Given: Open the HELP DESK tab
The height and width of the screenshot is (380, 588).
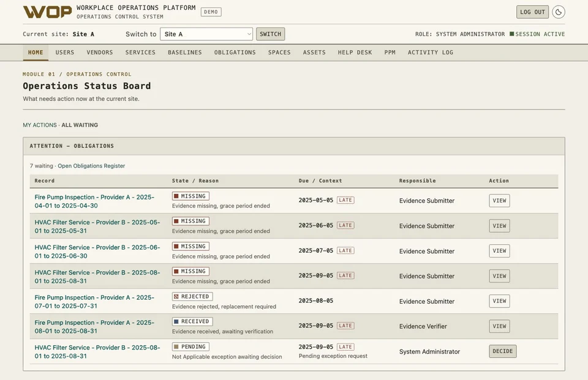Looking at the screenshot, I should tap(355, 53).
